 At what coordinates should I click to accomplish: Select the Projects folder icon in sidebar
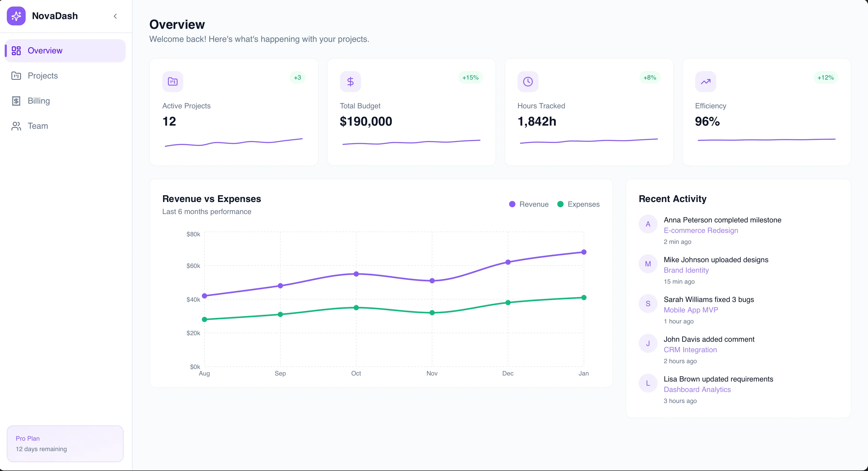[x=16, y=76]
